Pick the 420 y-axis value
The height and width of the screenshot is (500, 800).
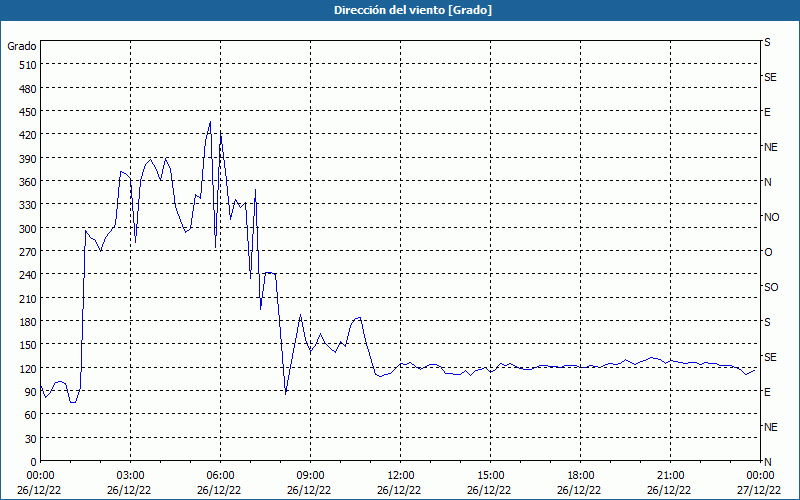point(28,135)
